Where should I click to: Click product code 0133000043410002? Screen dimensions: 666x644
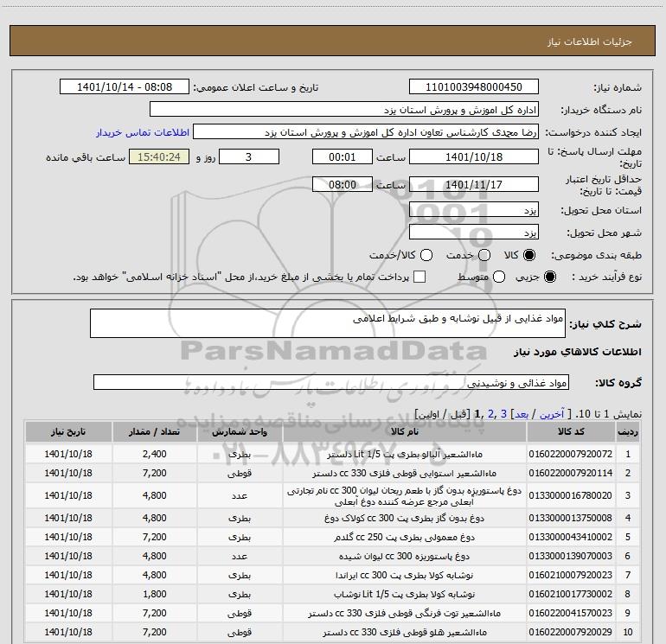click(x=571, y=537)
